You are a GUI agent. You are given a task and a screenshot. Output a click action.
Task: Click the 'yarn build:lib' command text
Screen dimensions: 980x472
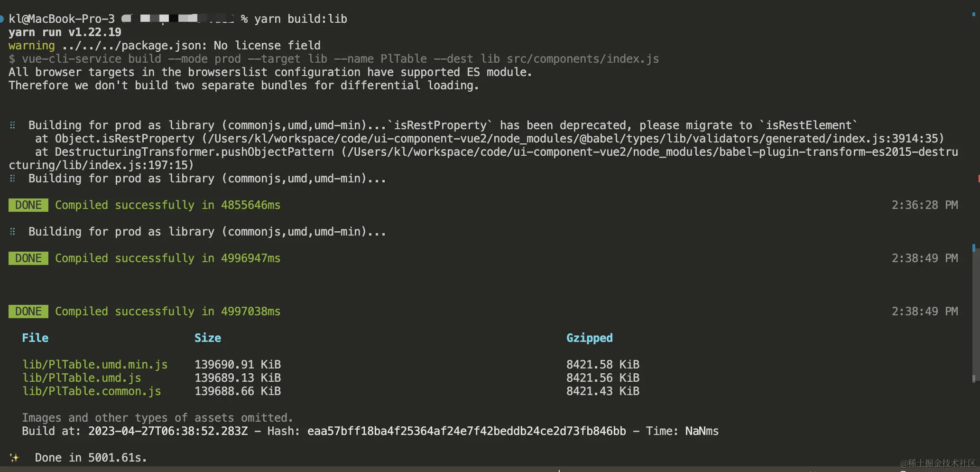[301, 19]
